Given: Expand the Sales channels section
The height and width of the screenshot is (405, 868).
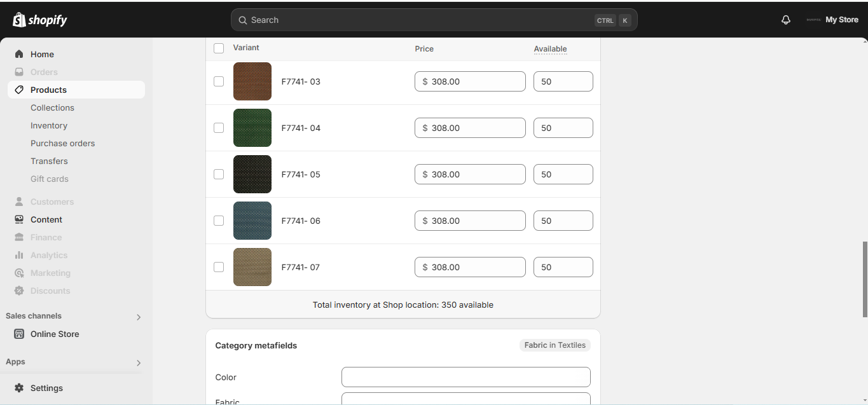Looking at the screenshot, I should (139, 317).
